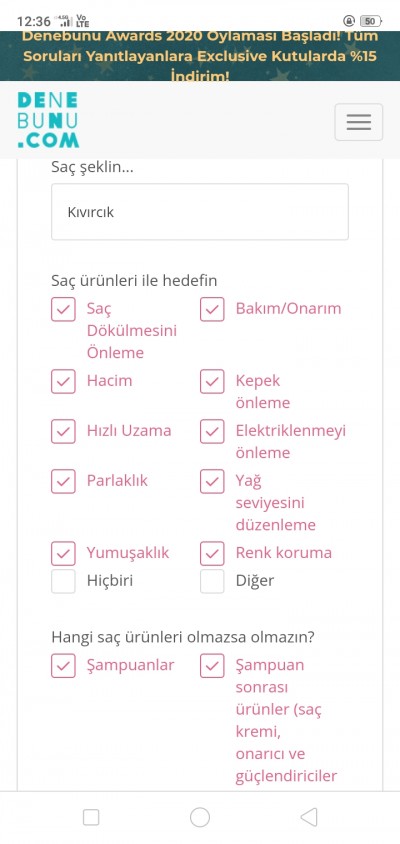
Task: Tap the Android back triangle icon
Action: 308,817
